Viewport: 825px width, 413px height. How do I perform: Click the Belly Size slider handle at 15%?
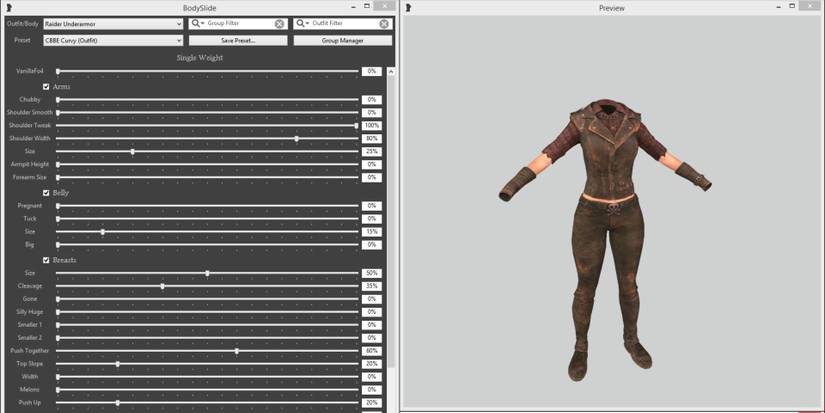[103, 232]
